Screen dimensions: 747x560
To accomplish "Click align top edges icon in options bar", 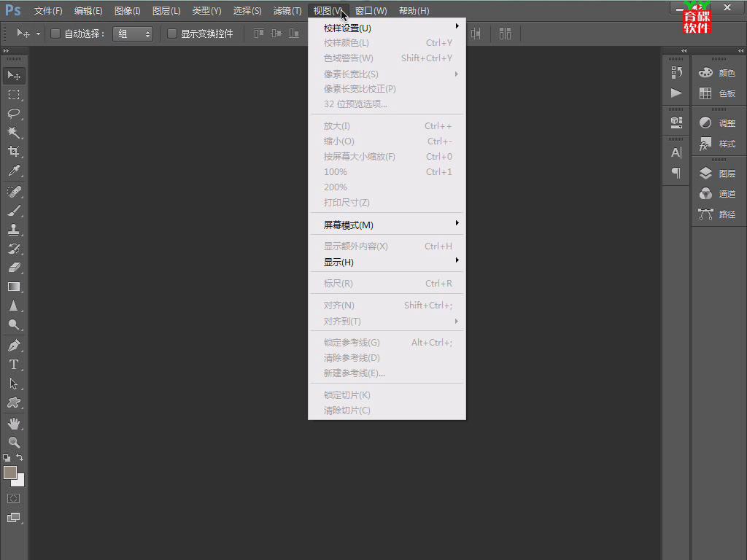I will (259, 34).
